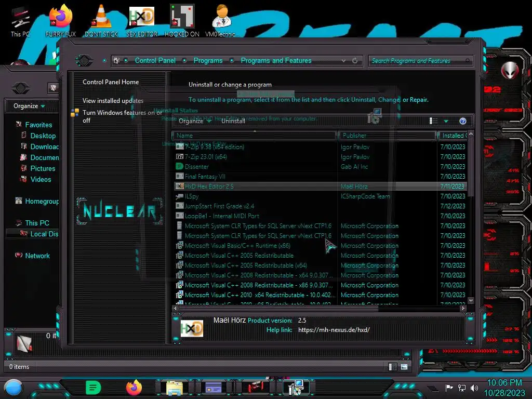
Task: Launch Firefox from the taskbar
Action: (x=134, y=388)
